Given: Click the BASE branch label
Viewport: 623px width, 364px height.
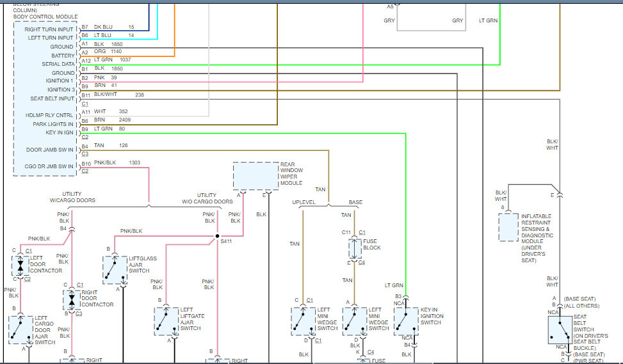Looking at the screenshot, I should tap(355, 202).
